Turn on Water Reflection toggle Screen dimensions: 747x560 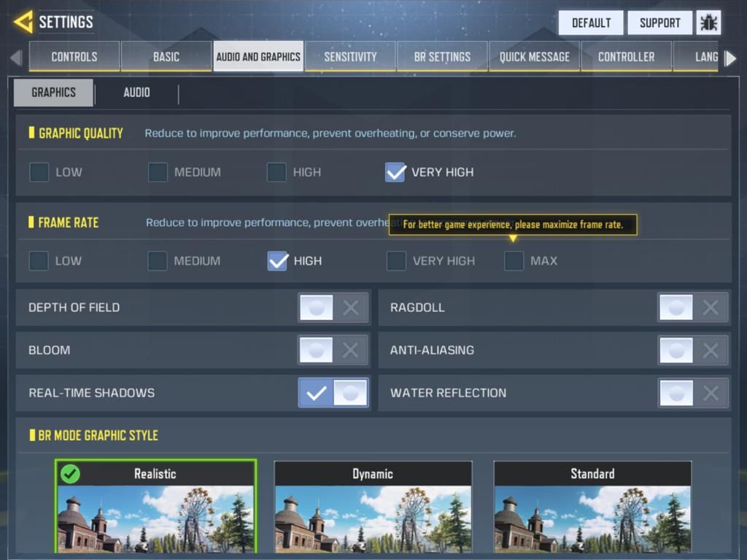point(693,393)
